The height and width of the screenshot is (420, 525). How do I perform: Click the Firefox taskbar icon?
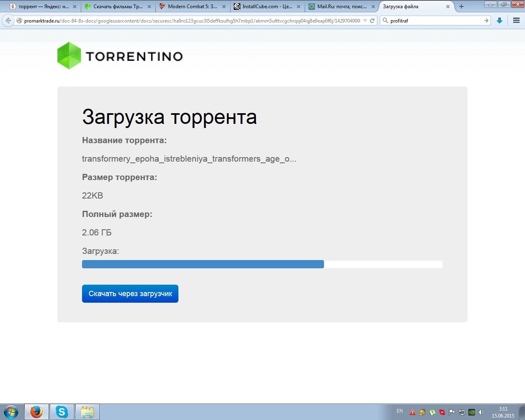coord(37,412)
